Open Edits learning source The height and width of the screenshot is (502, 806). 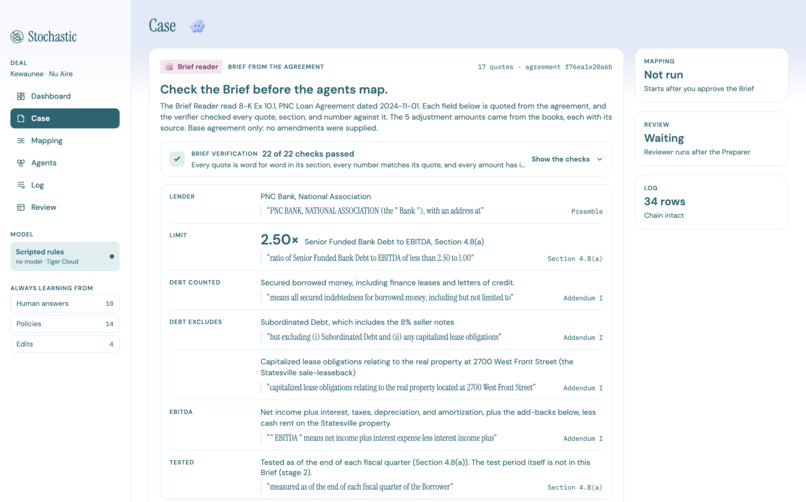(65, 344)
